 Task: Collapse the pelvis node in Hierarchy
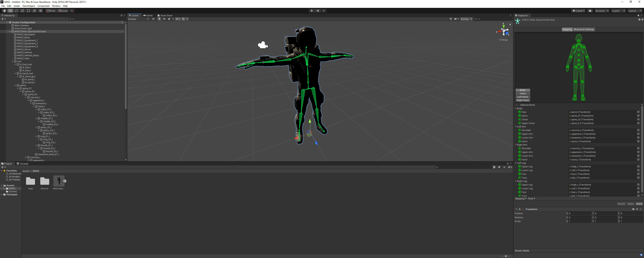point(15,86)
